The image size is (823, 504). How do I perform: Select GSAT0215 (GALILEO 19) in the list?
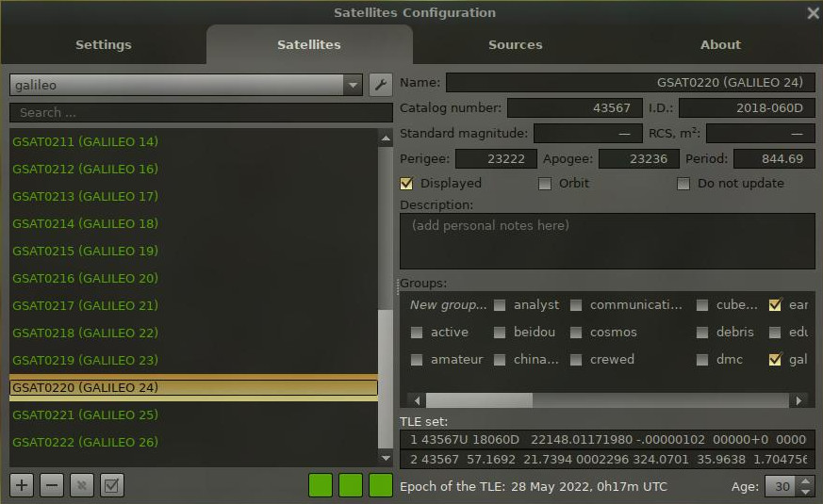(85, 252)
